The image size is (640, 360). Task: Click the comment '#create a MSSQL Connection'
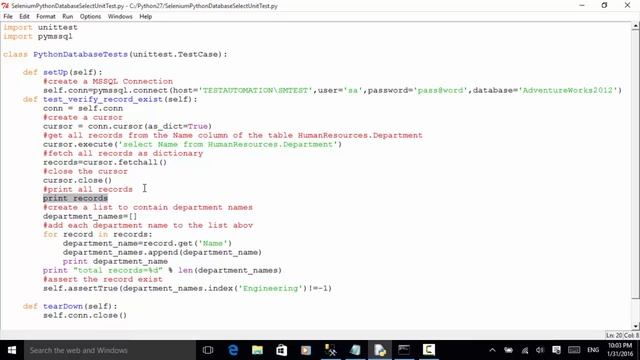click(x=108, y=81)
